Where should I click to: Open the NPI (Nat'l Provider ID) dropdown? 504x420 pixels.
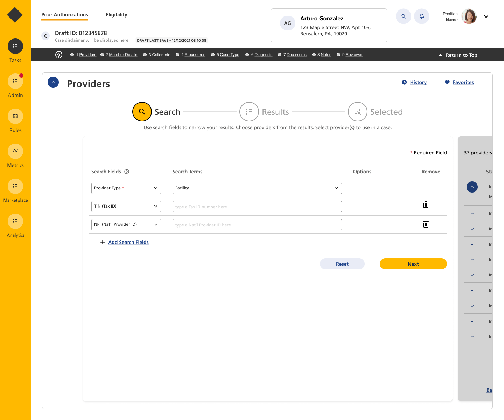(x=126, y=225)
